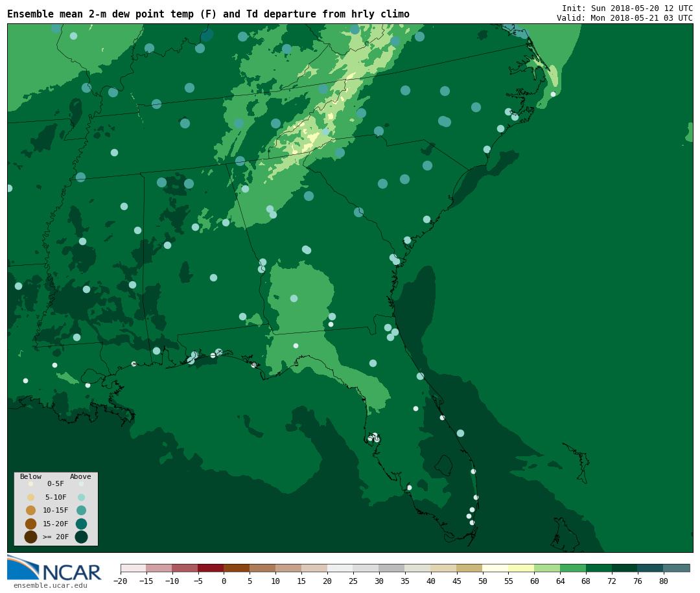Click the NCAR logo
700x593 pixels.
coord(54,568)
